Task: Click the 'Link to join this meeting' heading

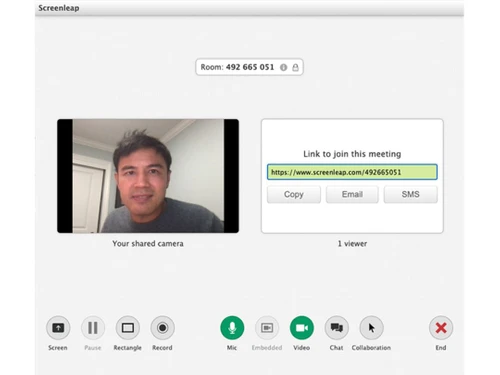Action: tap(352, 154)
